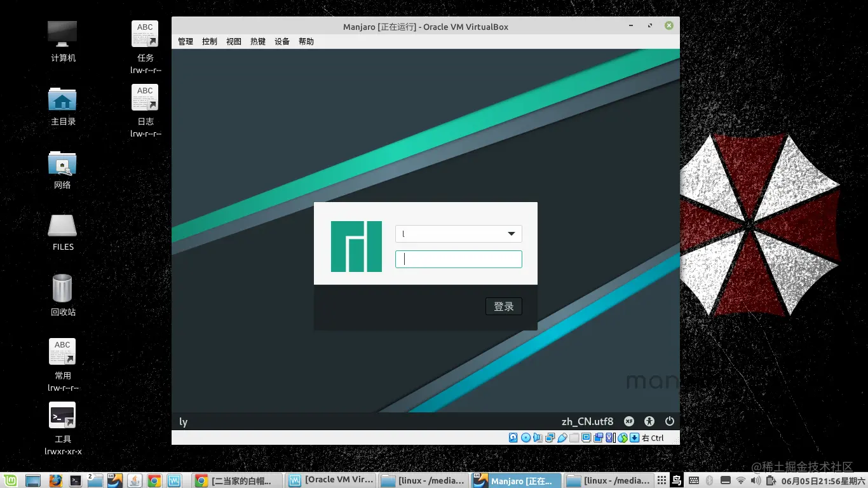Open the 设备 menu in VirtualBox
This screenshot has width=868, height=488.
(x=282, y=41)
